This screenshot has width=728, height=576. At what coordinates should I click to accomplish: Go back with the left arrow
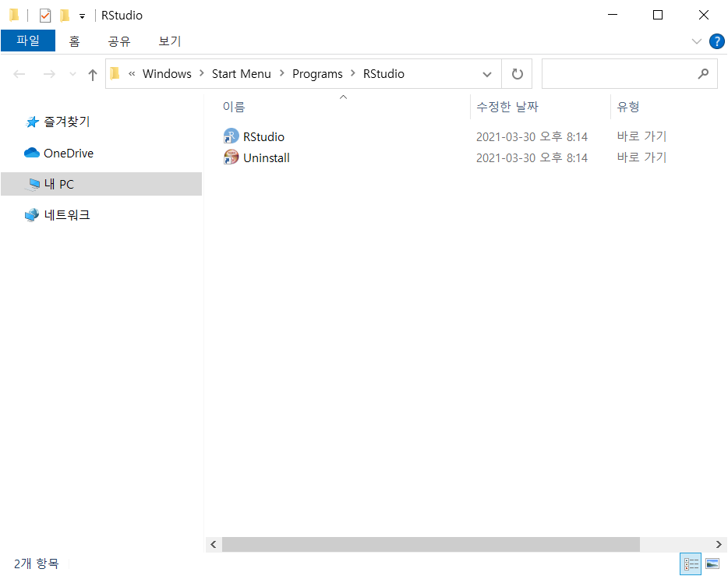point(19,74)
